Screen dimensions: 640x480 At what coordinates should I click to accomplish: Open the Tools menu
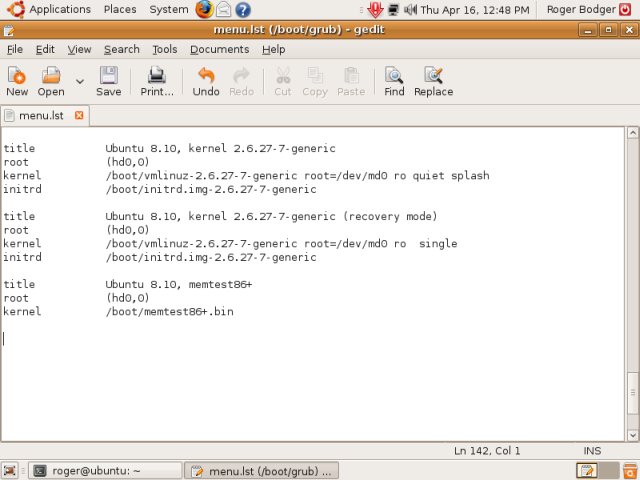(164, 49)
